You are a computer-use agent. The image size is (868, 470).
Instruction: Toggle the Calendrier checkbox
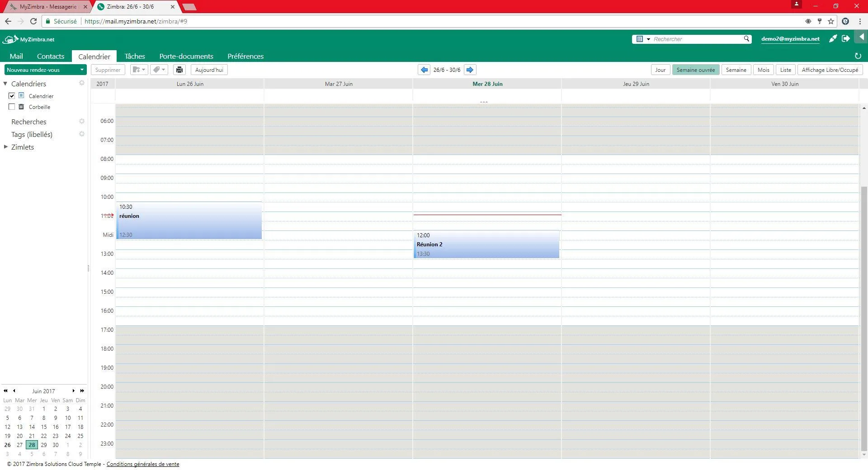[12, 96]
